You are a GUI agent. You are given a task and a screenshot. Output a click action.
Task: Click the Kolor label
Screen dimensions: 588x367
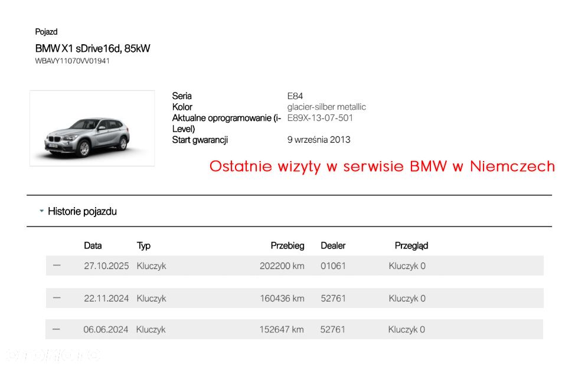click(x=182, y=107)
